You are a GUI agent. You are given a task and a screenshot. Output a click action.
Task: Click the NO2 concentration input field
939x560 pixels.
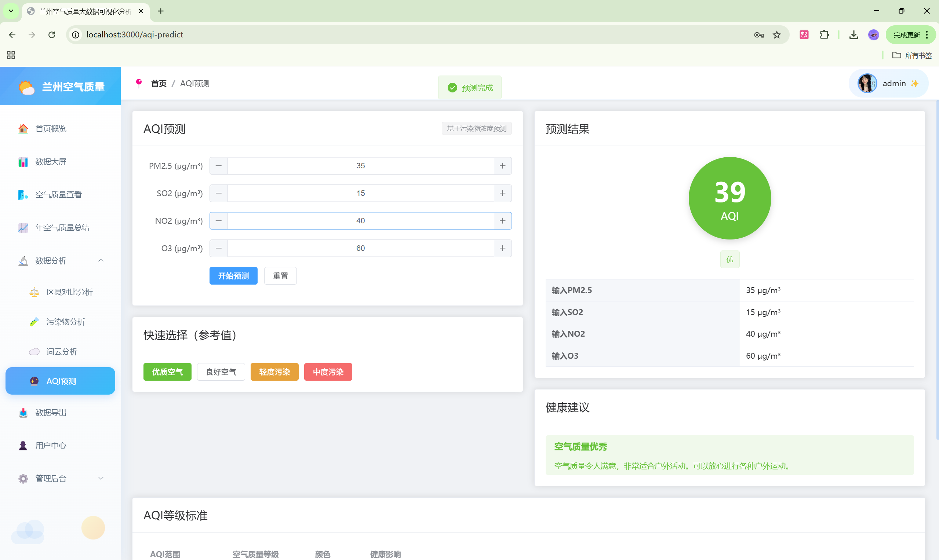[x=360, y=221]
